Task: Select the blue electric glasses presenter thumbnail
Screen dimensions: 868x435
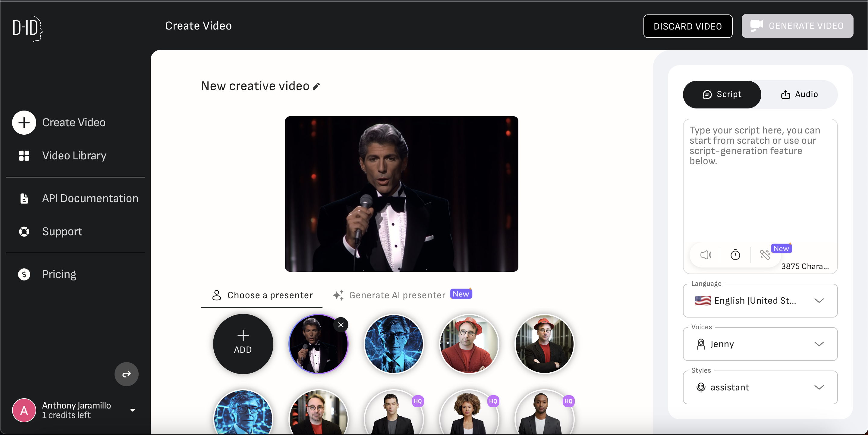Action: (x=394, y=344)
